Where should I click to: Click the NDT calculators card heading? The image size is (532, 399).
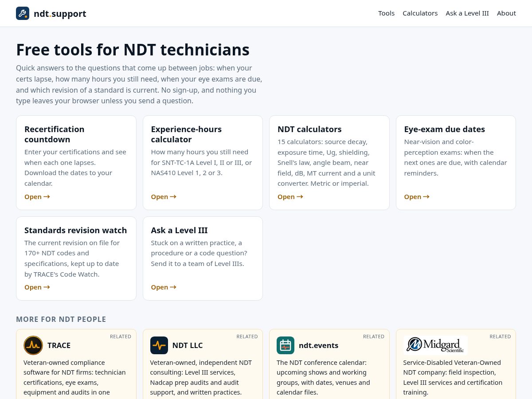(309, 129)
